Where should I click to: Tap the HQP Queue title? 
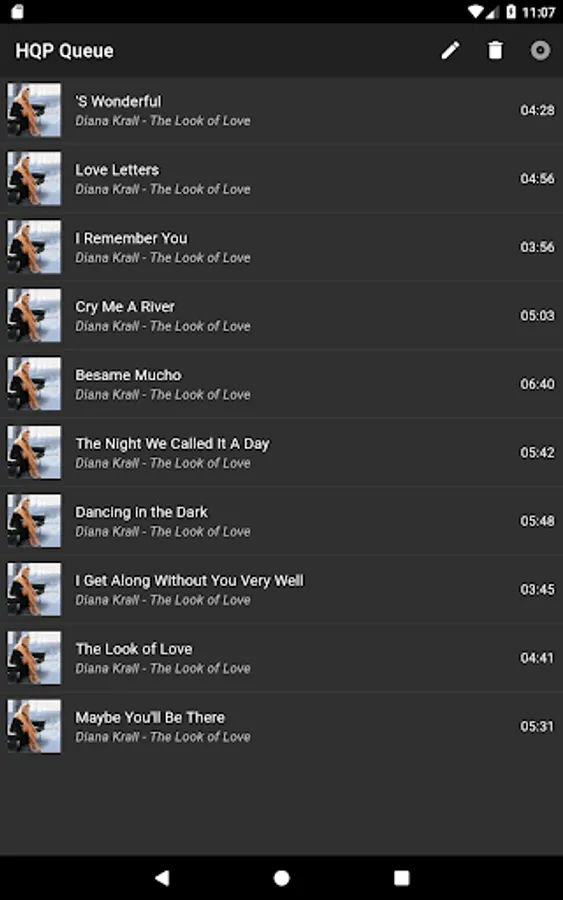point(64,51)
